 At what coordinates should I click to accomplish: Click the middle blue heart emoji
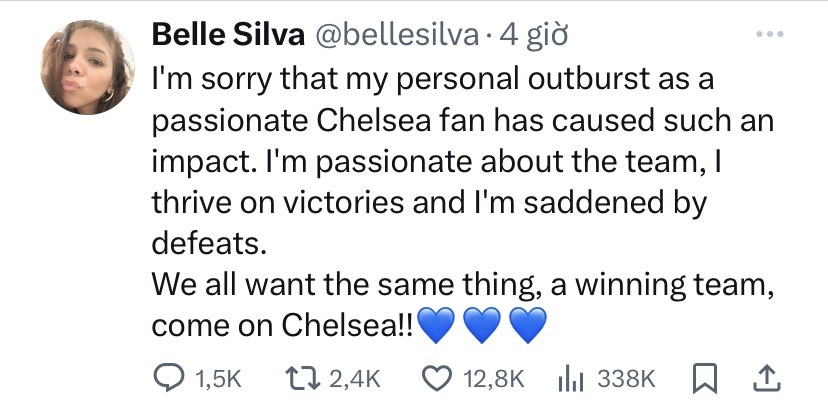(x=484, y=325)
